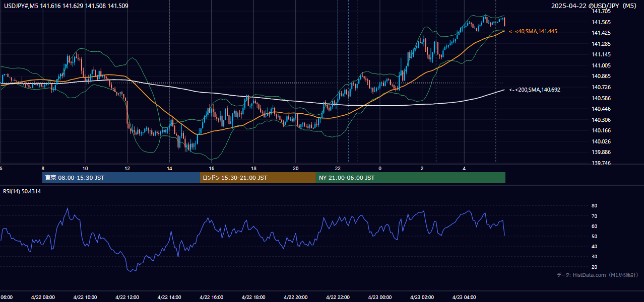The image size is (644, 302).
Task: Click price axis value 140.166
Action: point(601,130)
